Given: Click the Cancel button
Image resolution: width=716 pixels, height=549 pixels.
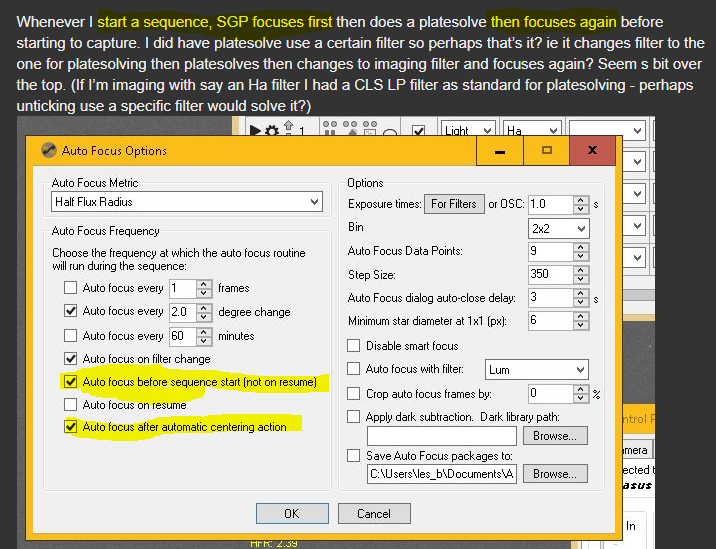Looking at the screenshot, I should coord(373,513).
